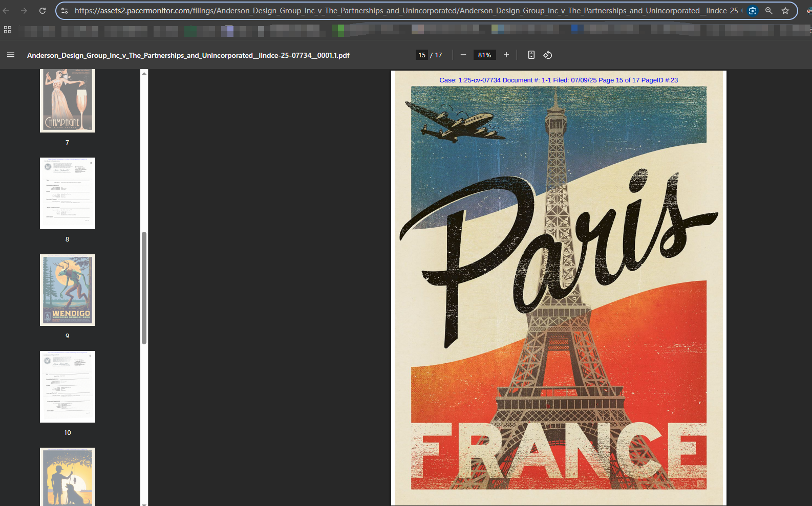Click the 81% zoom level field

click(x=484, y=55)
